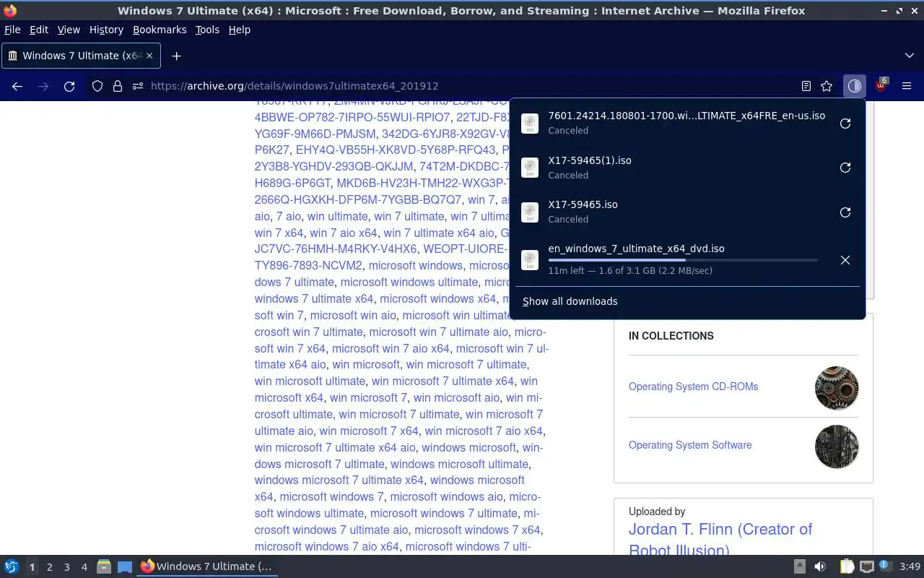This screenshot has height=578, width=924.
Task: Open the View menu
Action: coord(69,30)
